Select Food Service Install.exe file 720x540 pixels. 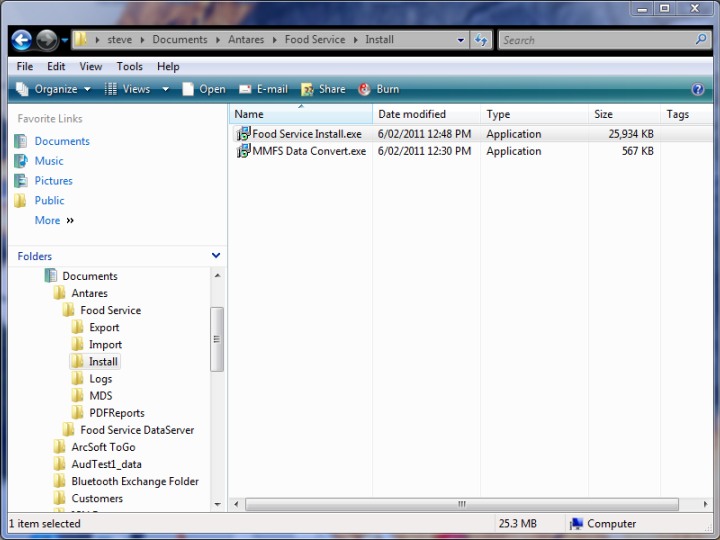(x=307, y=134)
